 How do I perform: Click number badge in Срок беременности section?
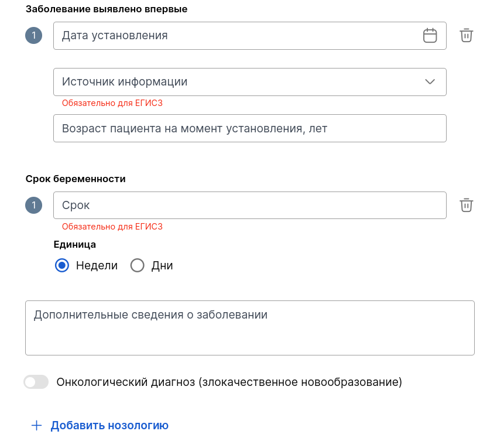[34, 205]
